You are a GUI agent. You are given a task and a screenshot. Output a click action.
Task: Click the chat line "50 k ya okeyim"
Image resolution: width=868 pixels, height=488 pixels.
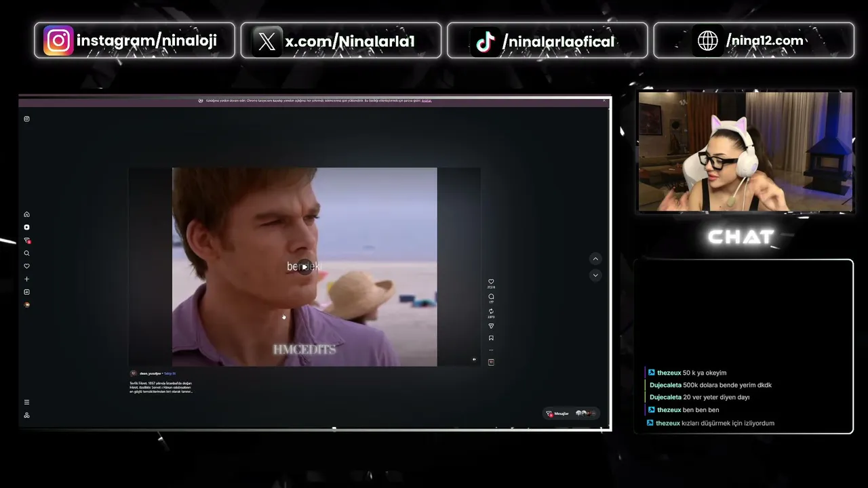tap(705, 373)
